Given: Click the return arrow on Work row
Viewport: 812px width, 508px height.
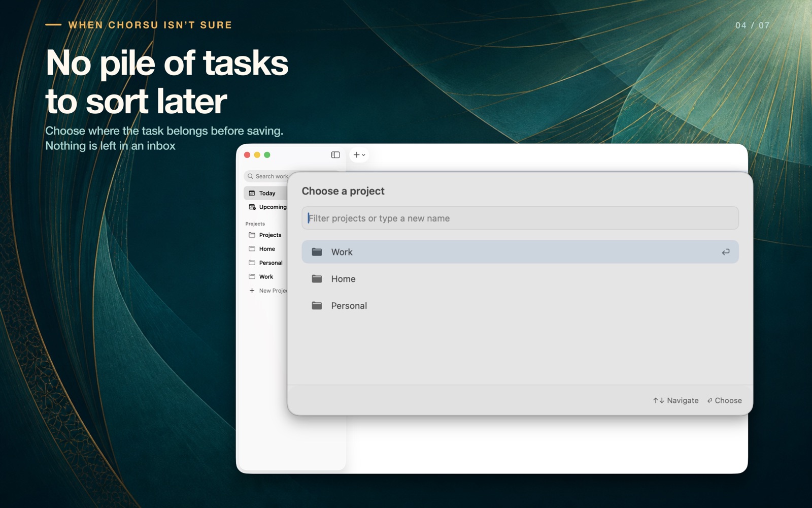Looking at the screenshot, I should coord(726,252).
